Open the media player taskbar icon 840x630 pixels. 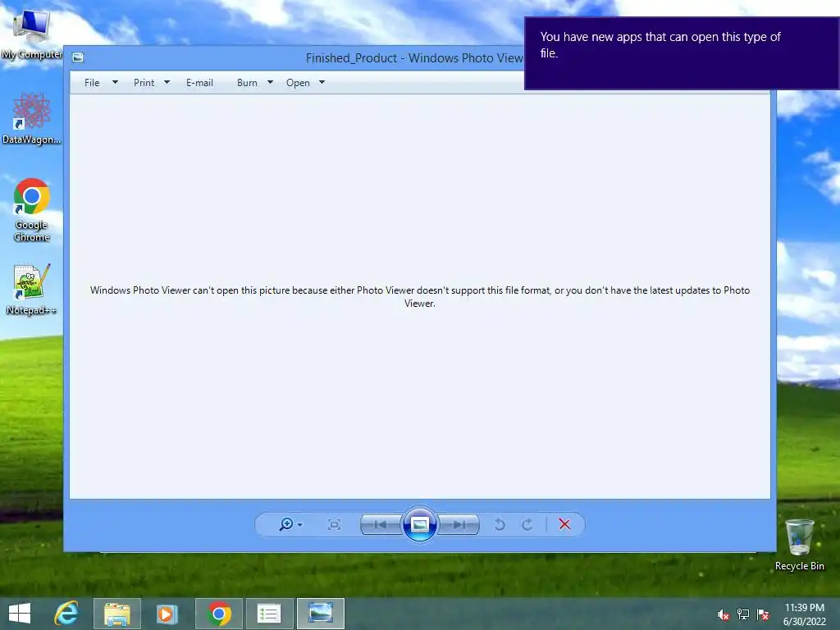tap(167, 614)
